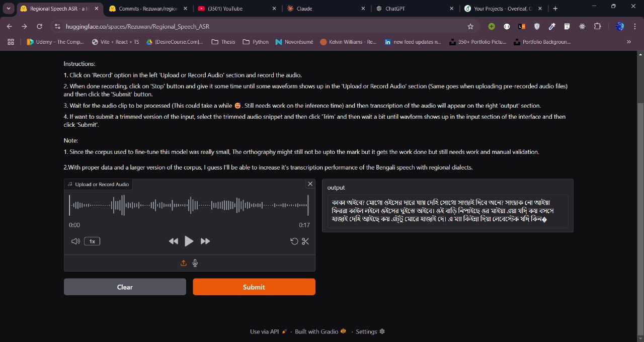The image size is (644, 342).
Task: Click the white brackets extension icon
Action: coord(507,26)
